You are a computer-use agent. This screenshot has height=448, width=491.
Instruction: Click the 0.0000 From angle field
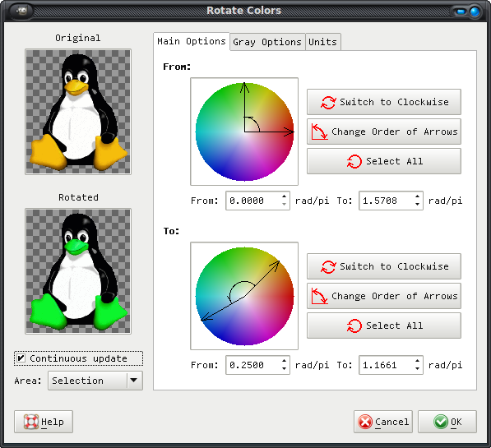click(x=252, y=201)
